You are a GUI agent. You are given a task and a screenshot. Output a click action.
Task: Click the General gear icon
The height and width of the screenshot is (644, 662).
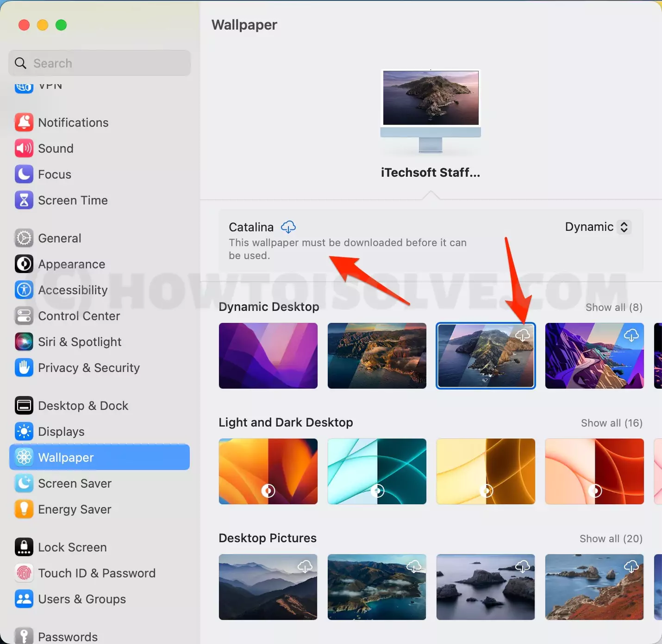[x=24, y=238]
